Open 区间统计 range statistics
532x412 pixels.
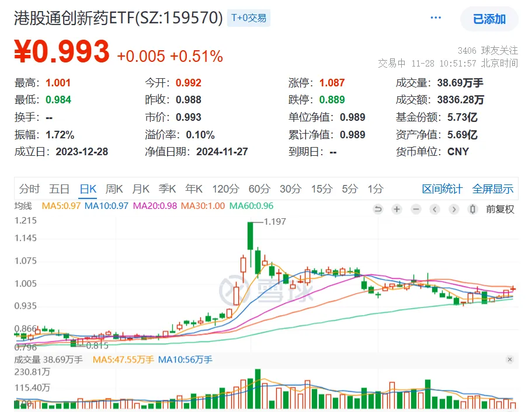442,188
